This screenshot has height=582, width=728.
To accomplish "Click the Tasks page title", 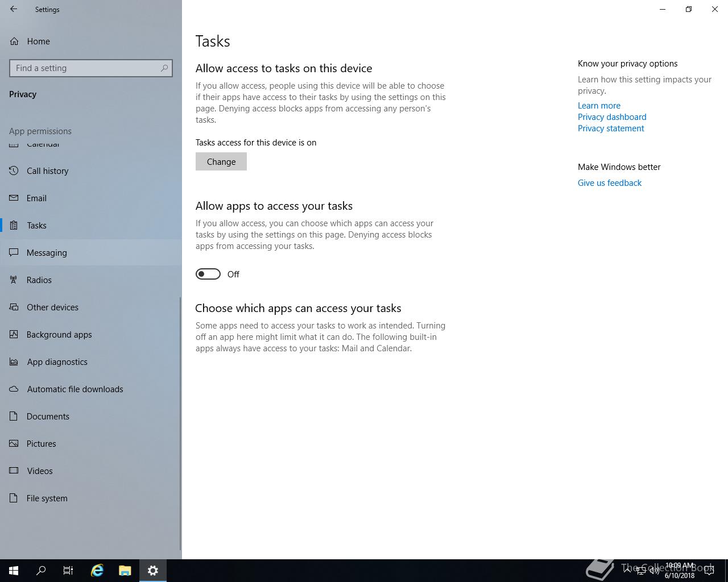I will tap(213, 41).
